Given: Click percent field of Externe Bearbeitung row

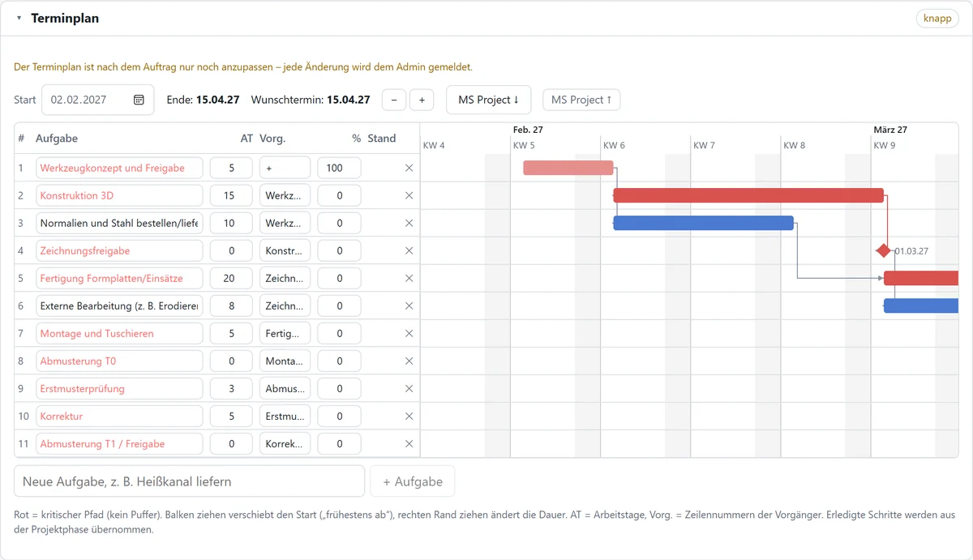Looking at the screenshot, I should [x=339, y=306].
